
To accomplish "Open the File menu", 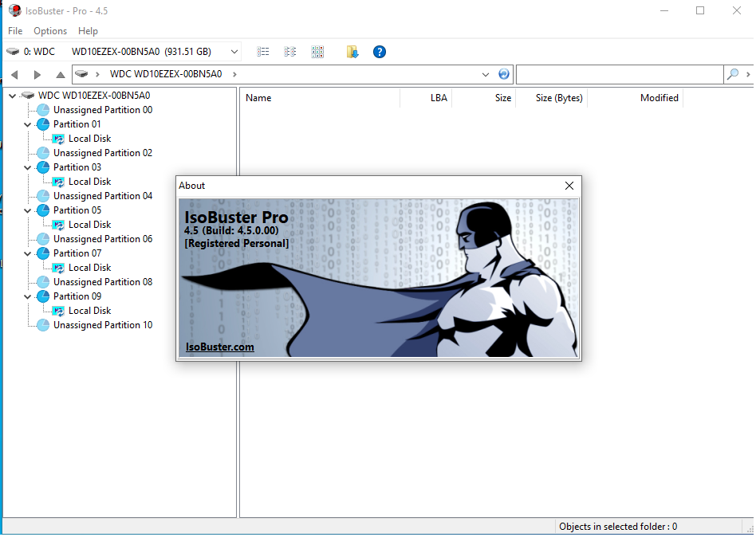I will coord(15,31).
